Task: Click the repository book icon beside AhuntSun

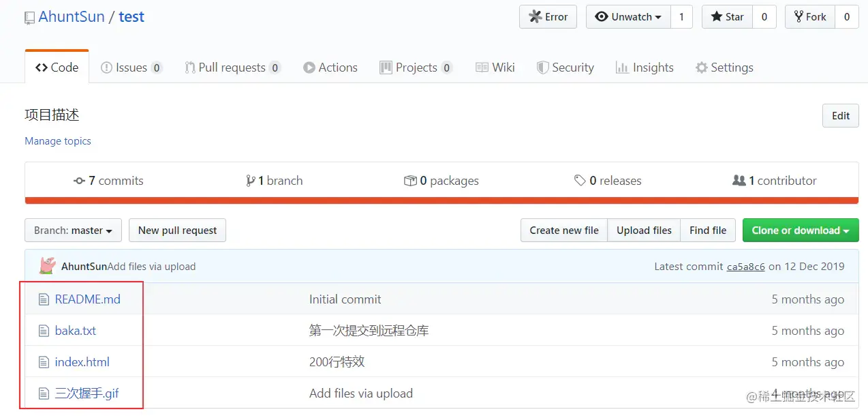Action: (29, 18)
